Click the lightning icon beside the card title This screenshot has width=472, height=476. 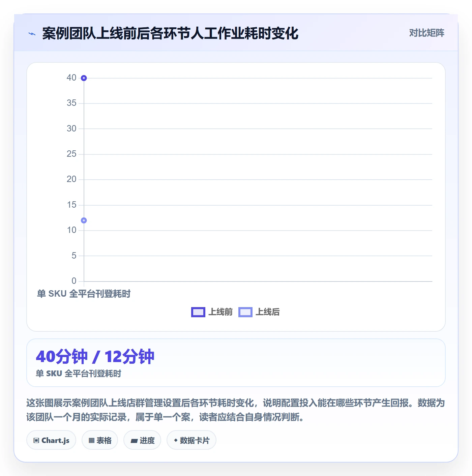pyautogui.click(x=32, y=34)
